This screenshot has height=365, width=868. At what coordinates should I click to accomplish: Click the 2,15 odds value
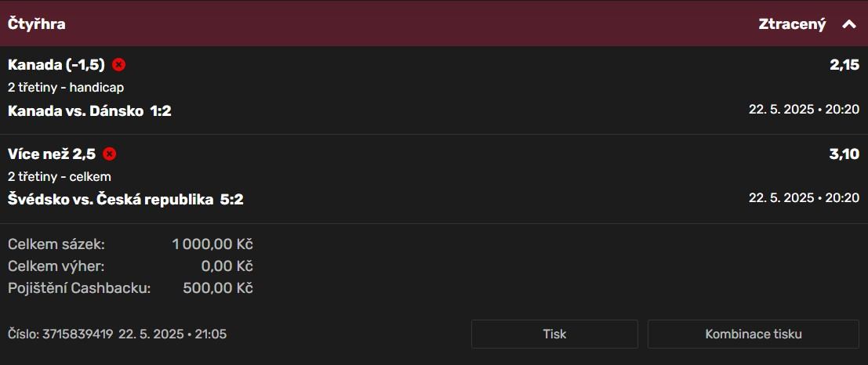[844, 66]
